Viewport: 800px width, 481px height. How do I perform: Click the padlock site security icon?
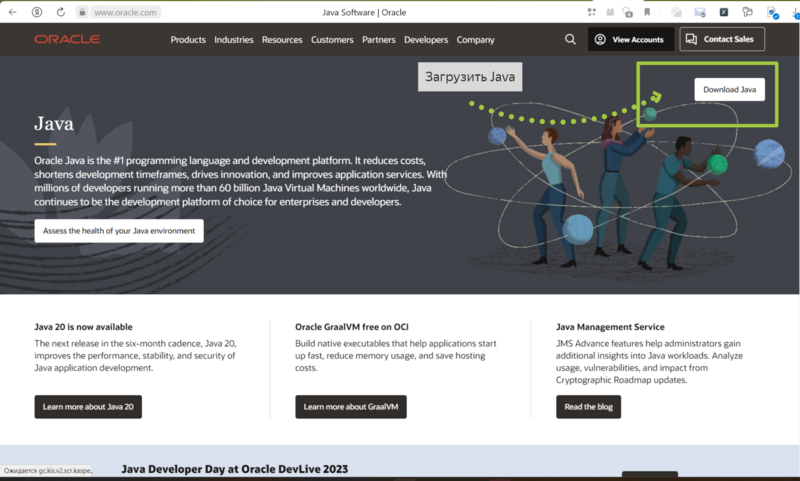click(82, 12)
